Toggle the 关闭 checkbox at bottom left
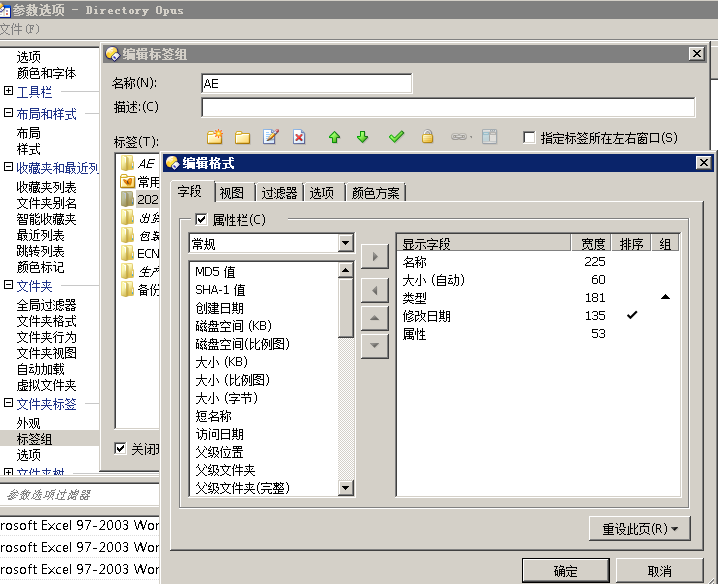Screen dimensions: 718x584 (121, 449)
